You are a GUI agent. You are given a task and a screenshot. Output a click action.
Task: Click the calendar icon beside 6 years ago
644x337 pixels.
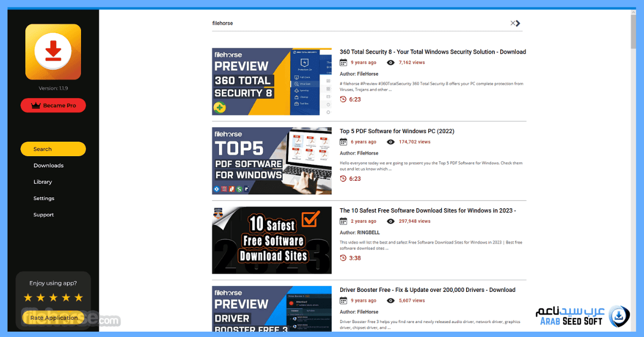pos(343,142)
